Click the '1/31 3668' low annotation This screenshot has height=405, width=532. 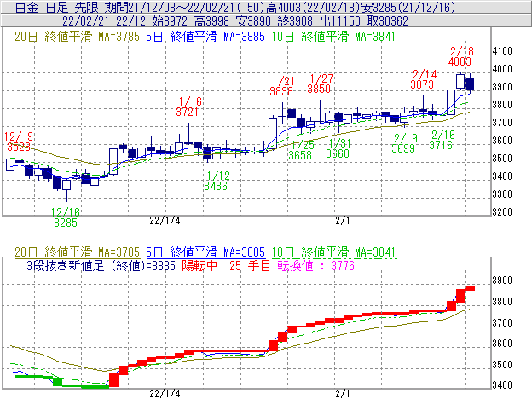point(338,148)
